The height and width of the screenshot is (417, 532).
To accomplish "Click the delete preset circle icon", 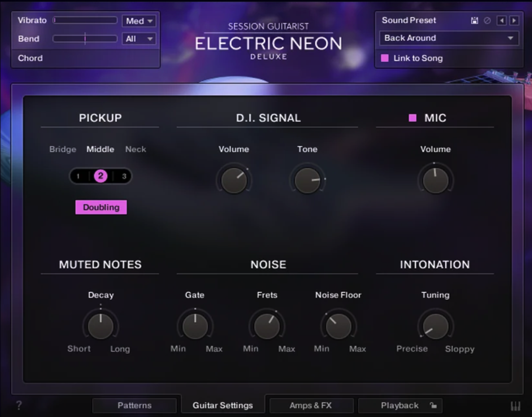I will [x=487, y=21].
